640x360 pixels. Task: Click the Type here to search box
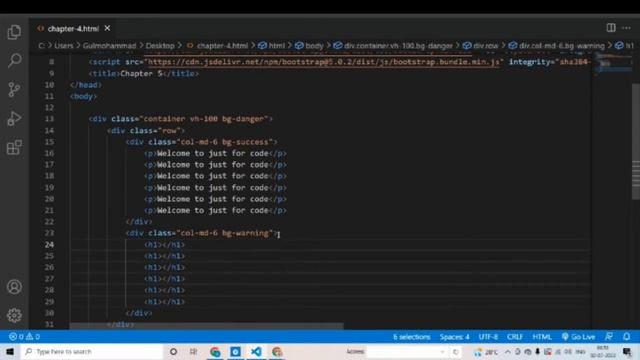coord(92,351)
